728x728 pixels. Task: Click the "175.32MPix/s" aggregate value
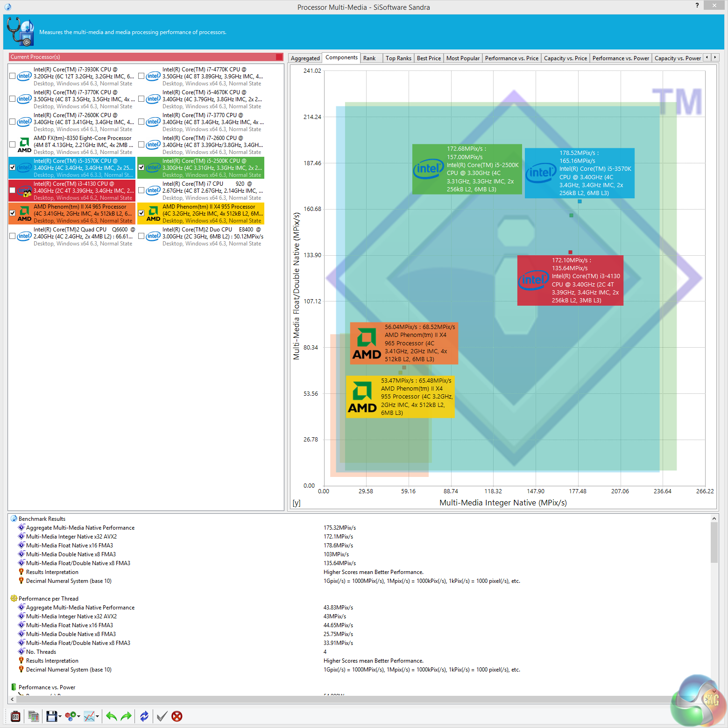coord(339,527)
